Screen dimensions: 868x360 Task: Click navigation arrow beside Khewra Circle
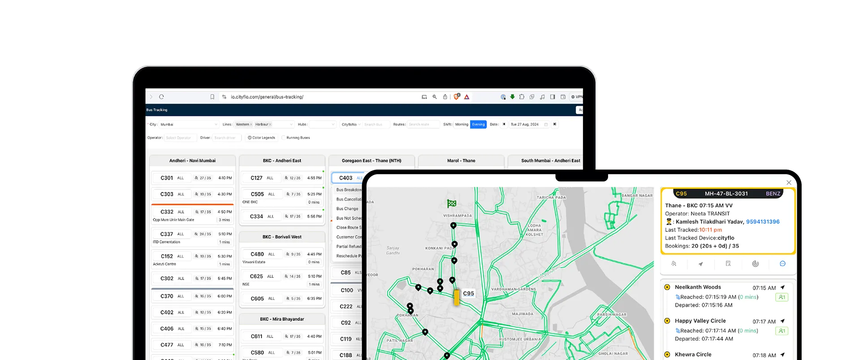point(782,355)
